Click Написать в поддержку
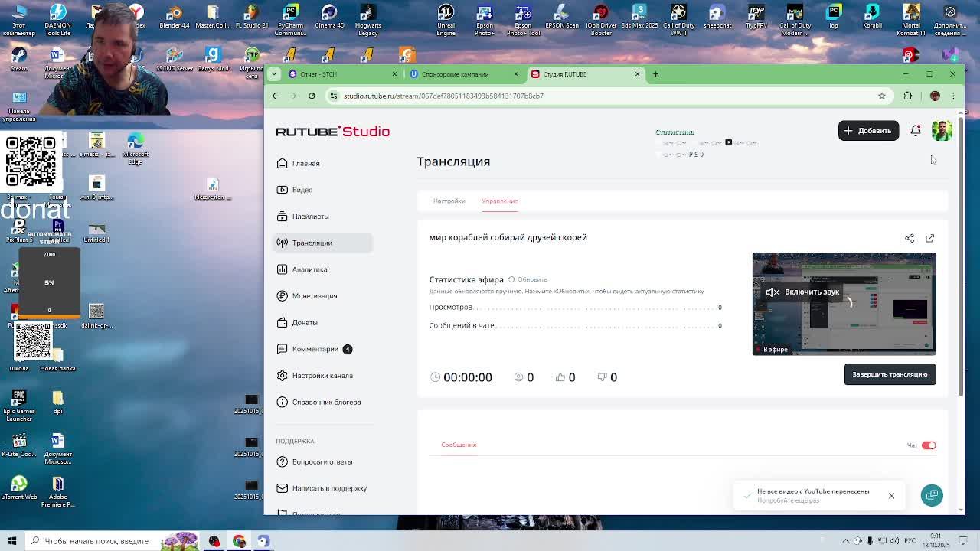Viewport: 980px width, 551px height. point(322,488)
